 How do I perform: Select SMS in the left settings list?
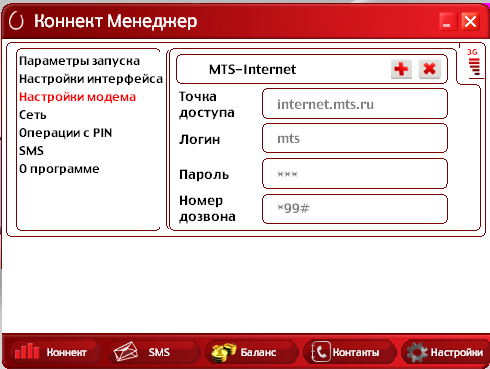(x=31, y=151)
